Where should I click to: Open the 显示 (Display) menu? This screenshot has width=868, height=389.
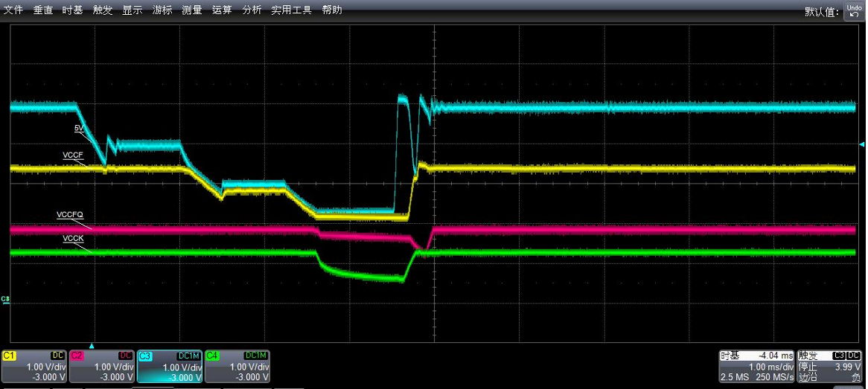point(133,10)
